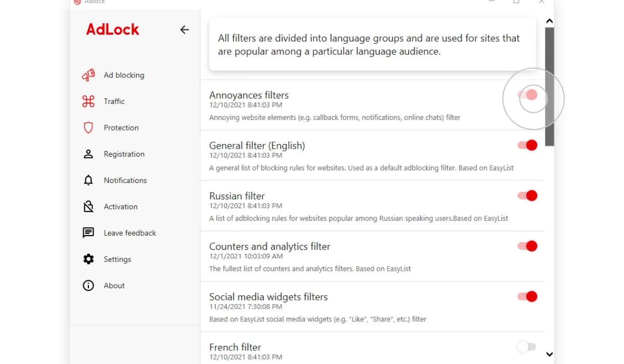
Task: Select Notifications in the sidebar
Action: click(125, 180)
